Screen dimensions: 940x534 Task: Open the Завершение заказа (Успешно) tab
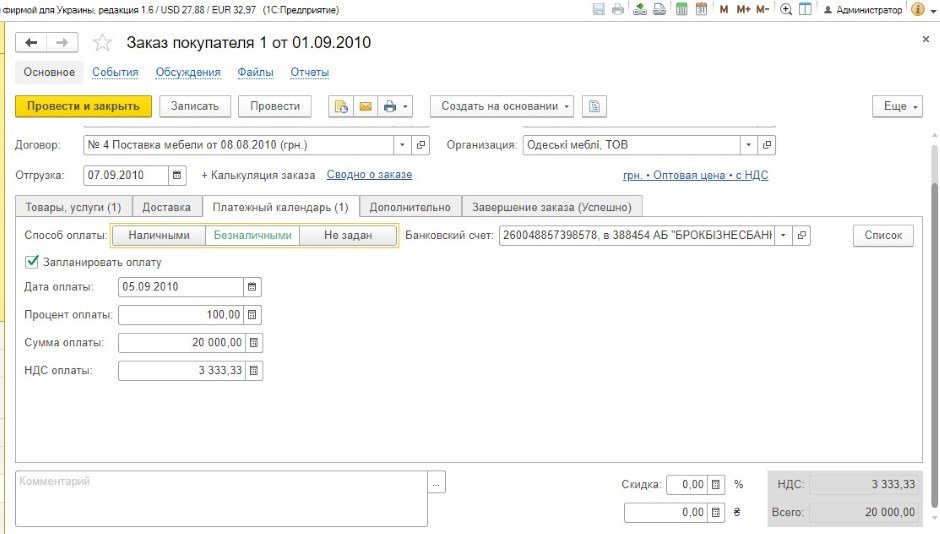pos(552,207)
